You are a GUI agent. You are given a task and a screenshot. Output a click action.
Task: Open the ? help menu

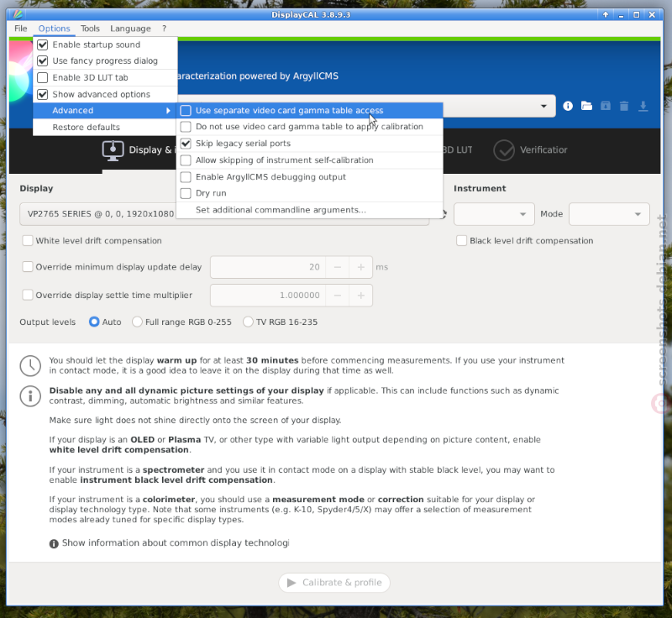(164, 29)
